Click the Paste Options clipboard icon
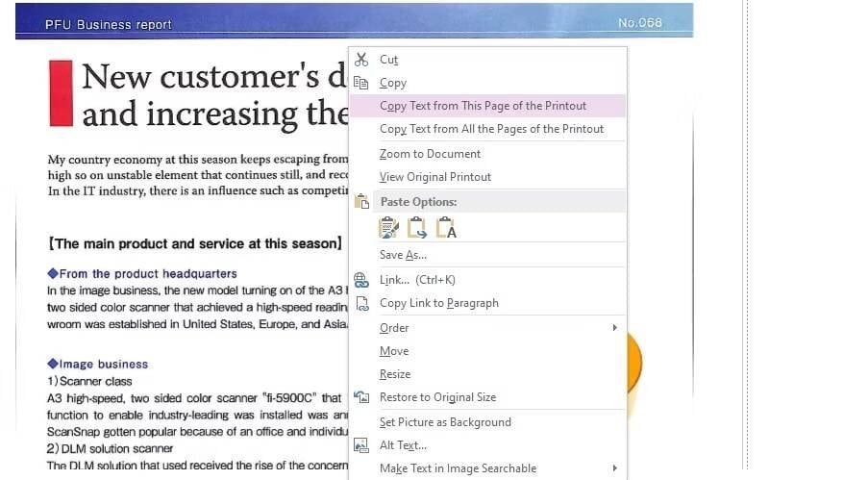The image size is (868, 480). 361,202
